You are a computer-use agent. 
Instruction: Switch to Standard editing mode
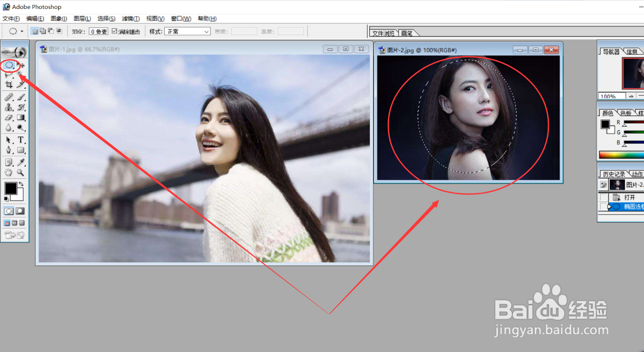click(9, 211)
